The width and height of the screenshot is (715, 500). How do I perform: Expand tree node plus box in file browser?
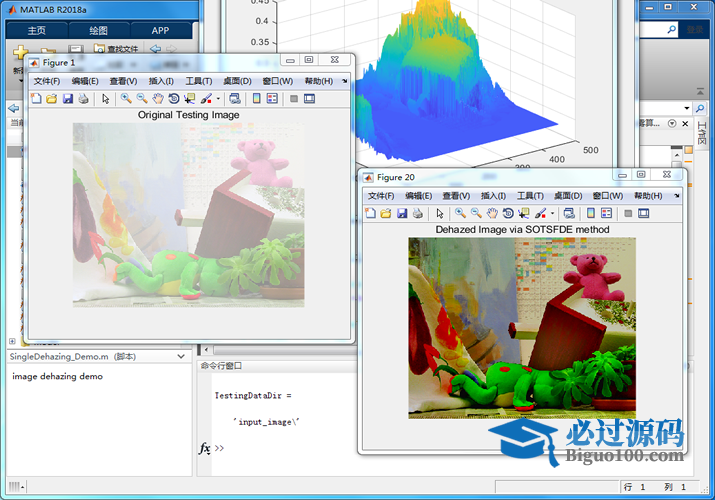pos(12,341)
